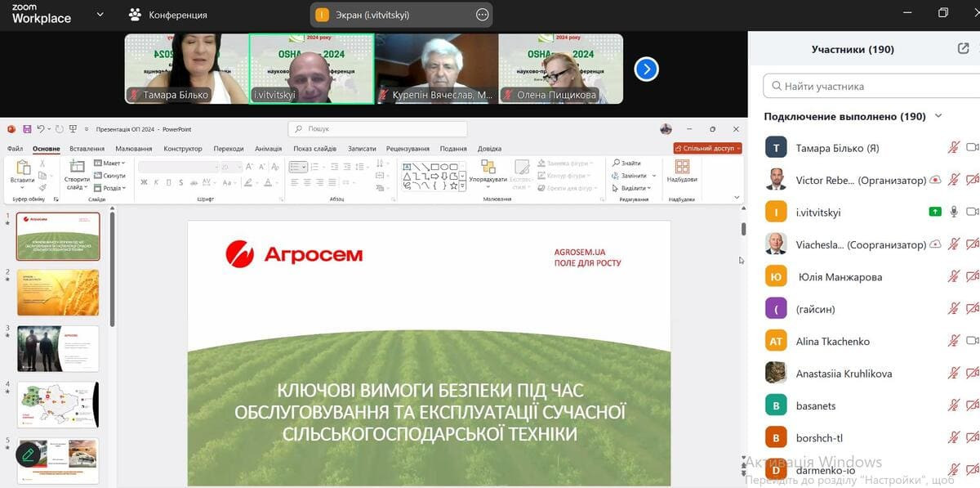The height and width of the screenshot is (488, 980).
Task: Pop out the participants panel
Action: 963,49
